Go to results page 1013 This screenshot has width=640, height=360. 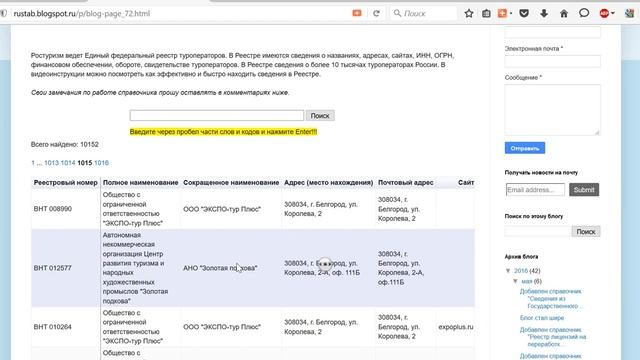point(51,163)
